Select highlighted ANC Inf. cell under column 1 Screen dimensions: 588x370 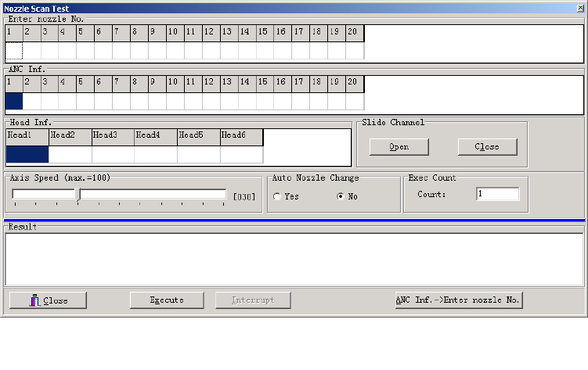tap(14, 101)
